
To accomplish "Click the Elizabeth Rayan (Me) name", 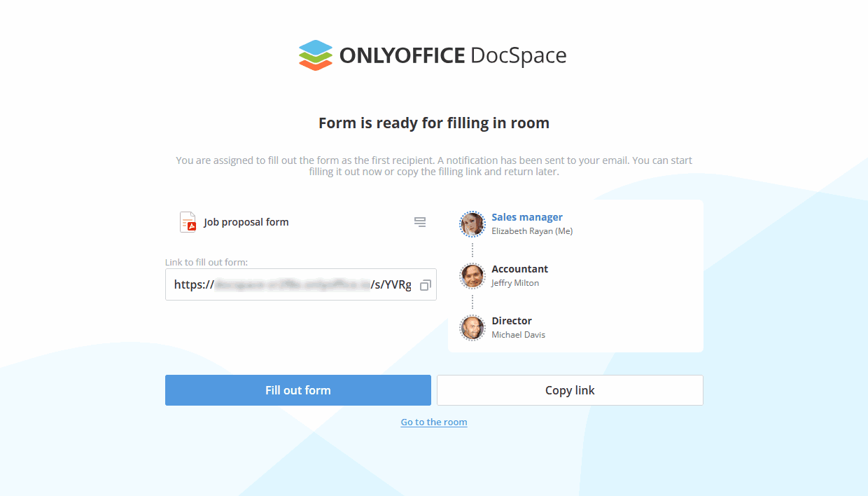I will pos(533,230).
